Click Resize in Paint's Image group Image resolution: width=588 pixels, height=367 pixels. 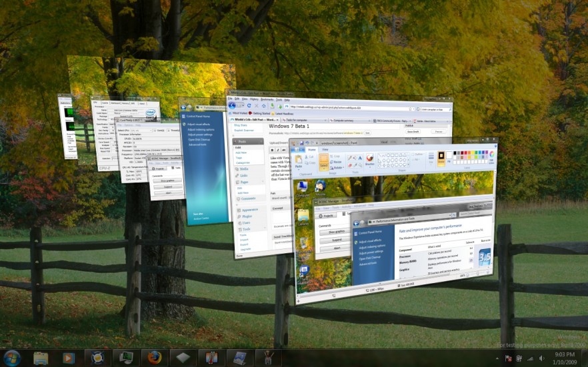[x=335, y=162]
